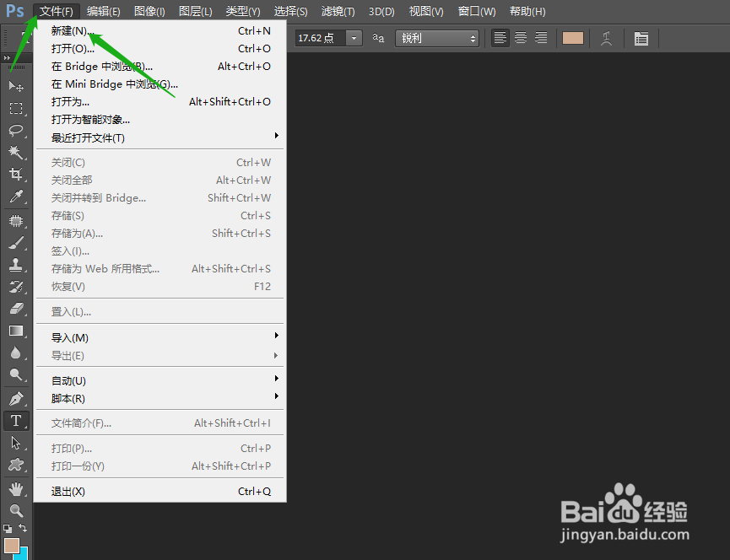This screenshot has width=730, height=560.
Task: Choose 退出(X) to quit Photoshop
Action: pyautogui.click(x=160, y=492)
